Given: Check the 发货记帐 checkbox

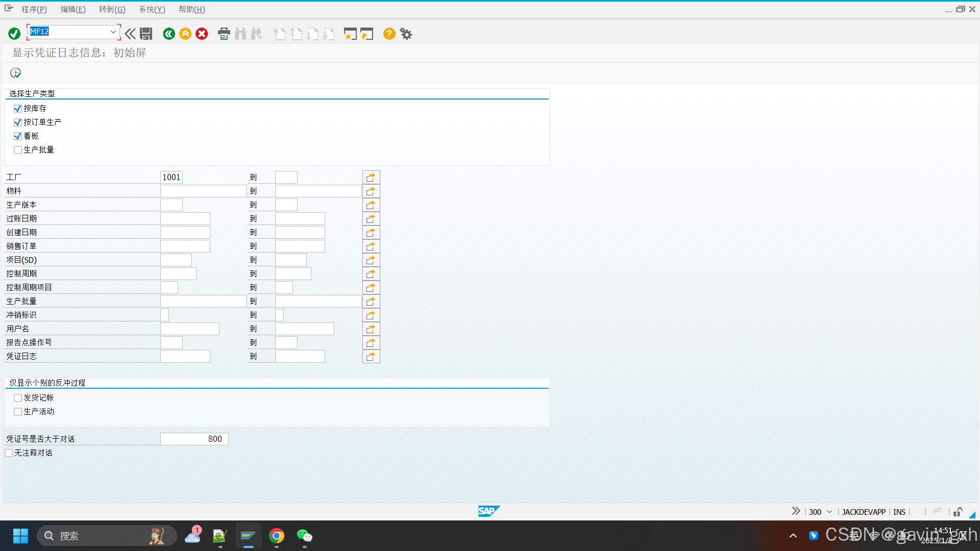Looking at the screenshot, I should [x=18, y=398].
